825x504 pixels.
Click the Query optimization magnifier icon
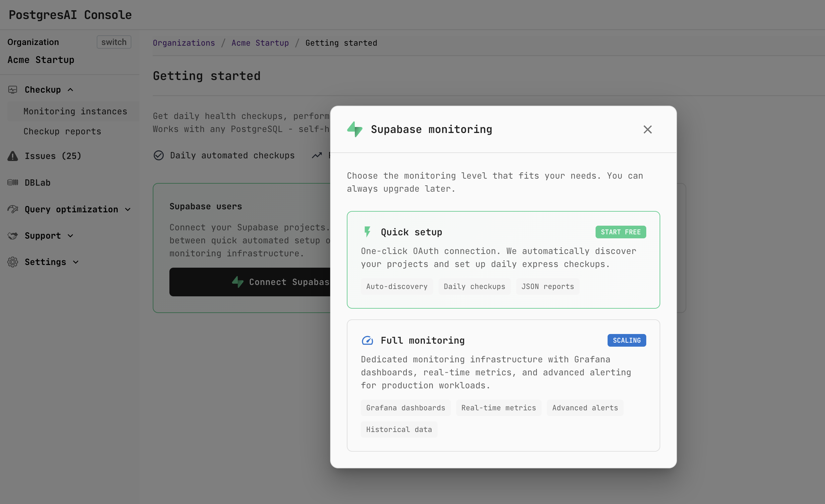click(x=13, y=209)
